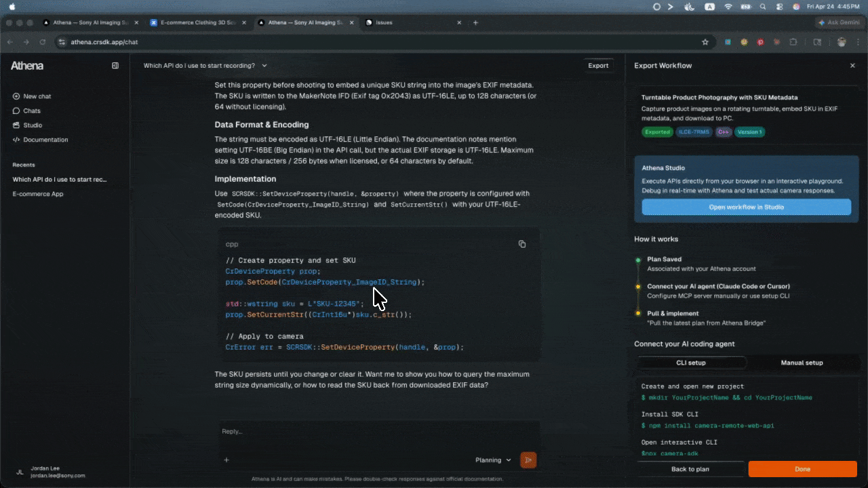Image resolution: width=868 pixels, height=488 pixels.
Task: Click the attach plus icon in reply box
Action: (226, 460)
